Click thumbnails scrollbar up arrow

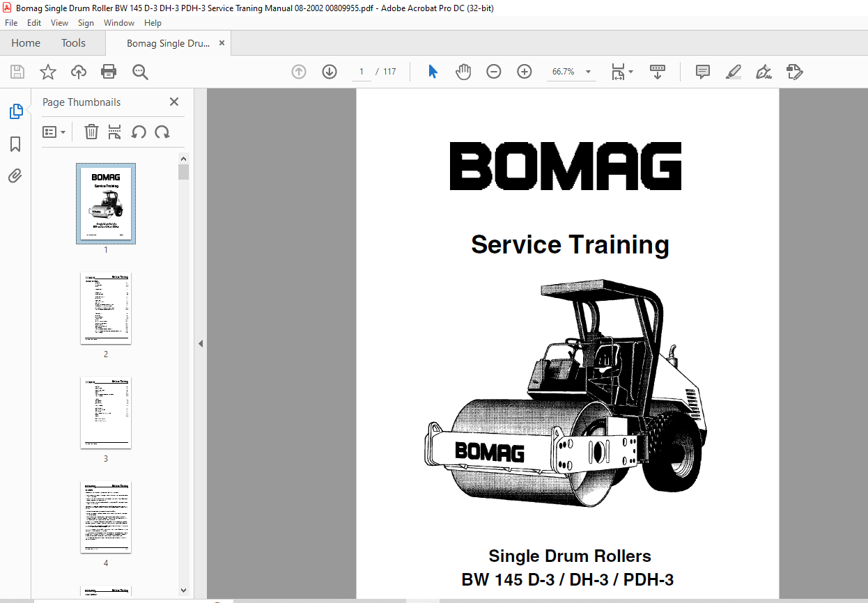(x=183, y=159)
